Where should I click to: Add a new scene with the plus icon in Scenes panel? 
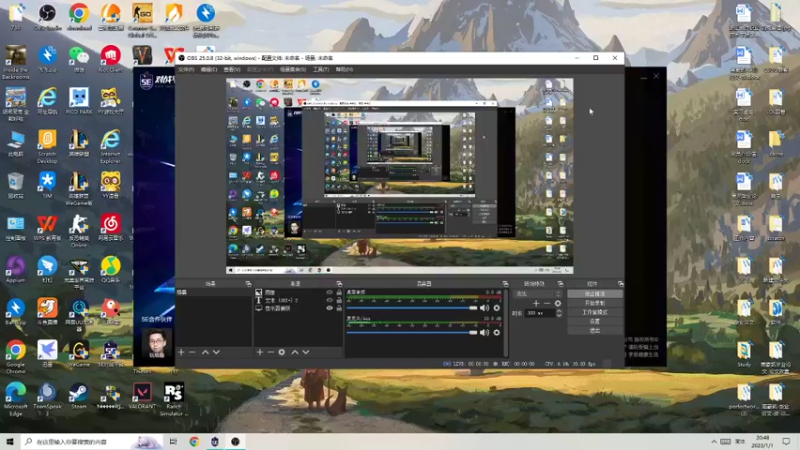[x=181, y=352]
